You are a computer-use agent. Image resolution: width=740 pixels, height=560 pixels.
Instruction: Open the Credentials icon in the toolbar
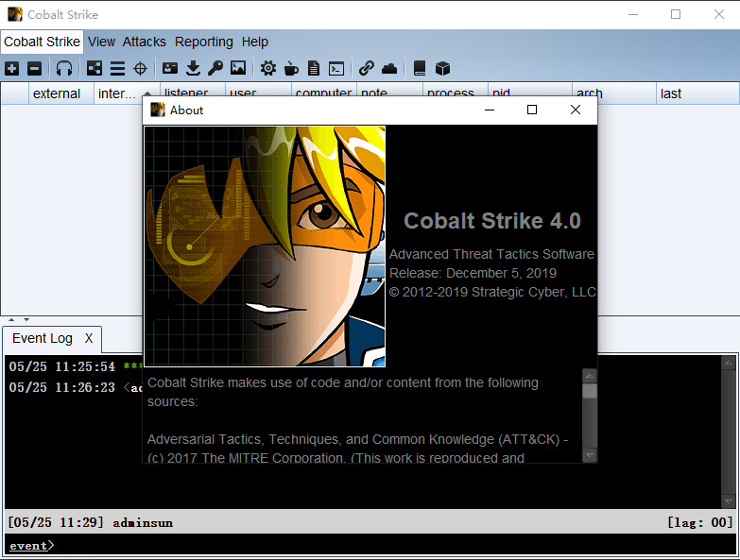[x=170, y=69]
